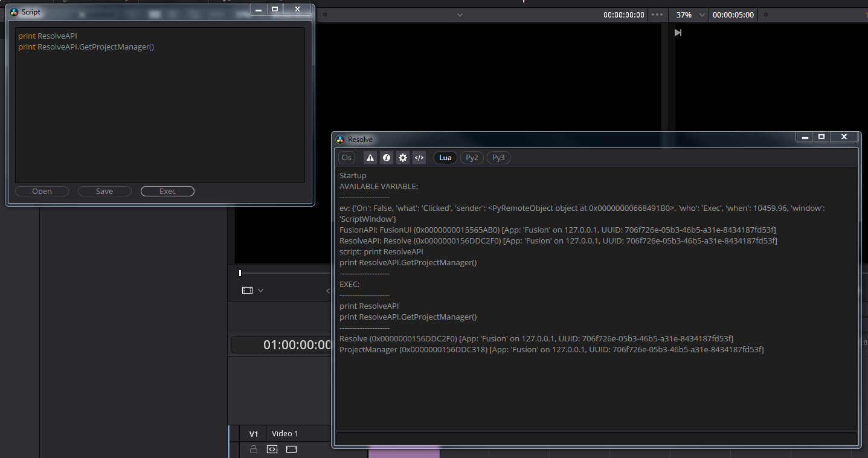The height and width of the screenshot is (458, 868).
Task: Switch console language to Py3
Action: [498, 158]
